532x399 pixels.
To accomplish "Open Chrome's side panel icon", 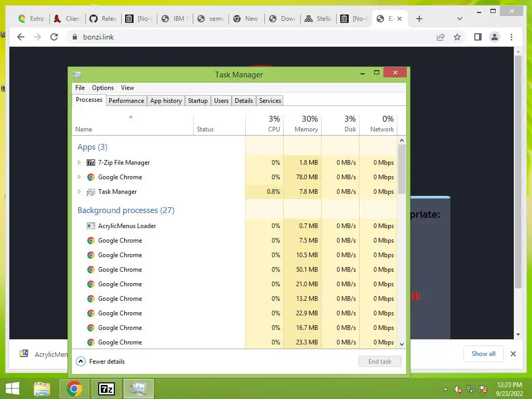I will [478, 37].
